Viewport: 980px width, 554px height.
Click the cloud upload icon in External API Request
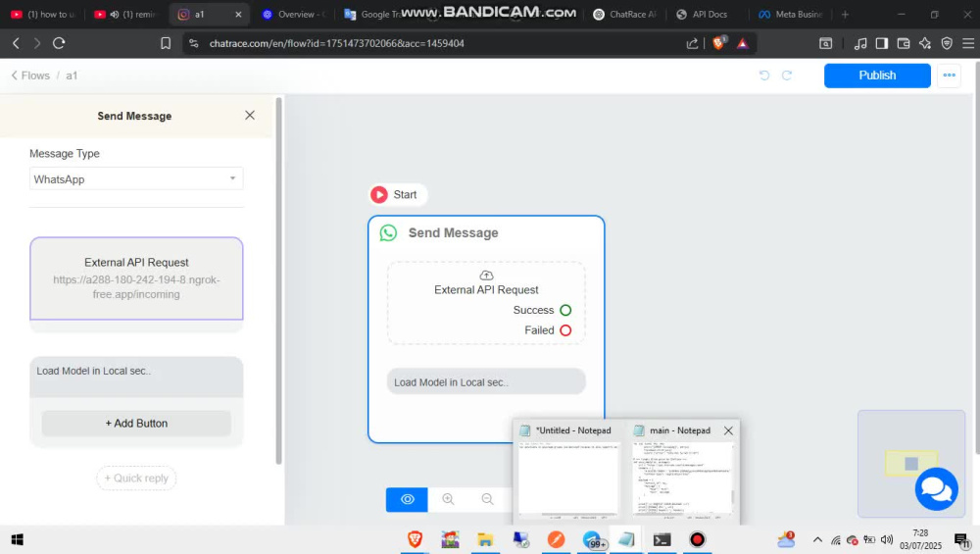486,276
